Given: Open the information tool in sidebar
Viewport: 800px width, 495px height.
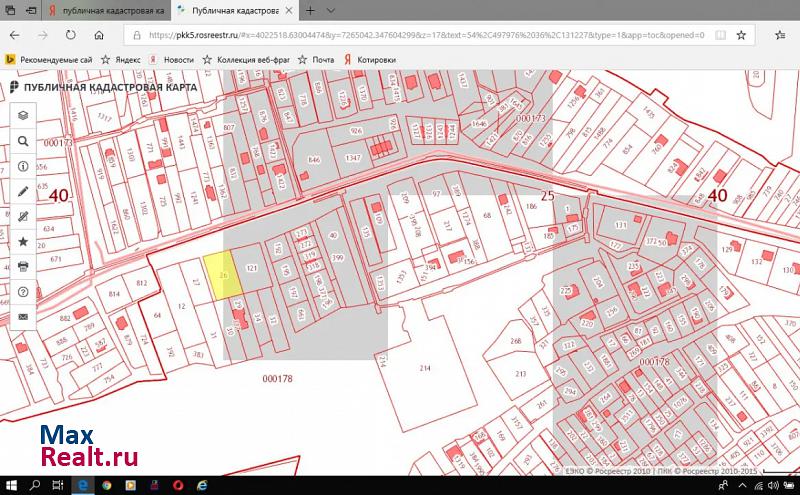Looking at the screenshot, I should (x=23, y=166).
